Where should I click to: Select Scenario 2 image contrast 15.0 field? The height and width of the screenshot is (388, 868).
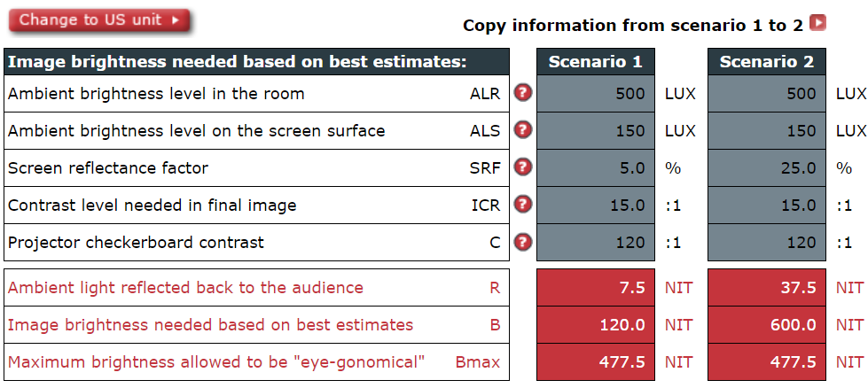click(767, 205)
